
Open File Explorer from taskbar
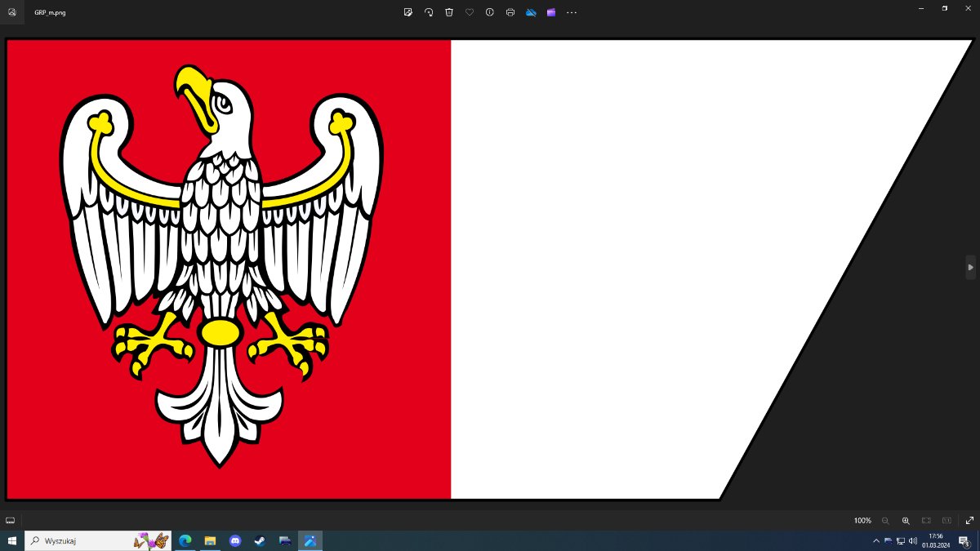tap(210, 540)
